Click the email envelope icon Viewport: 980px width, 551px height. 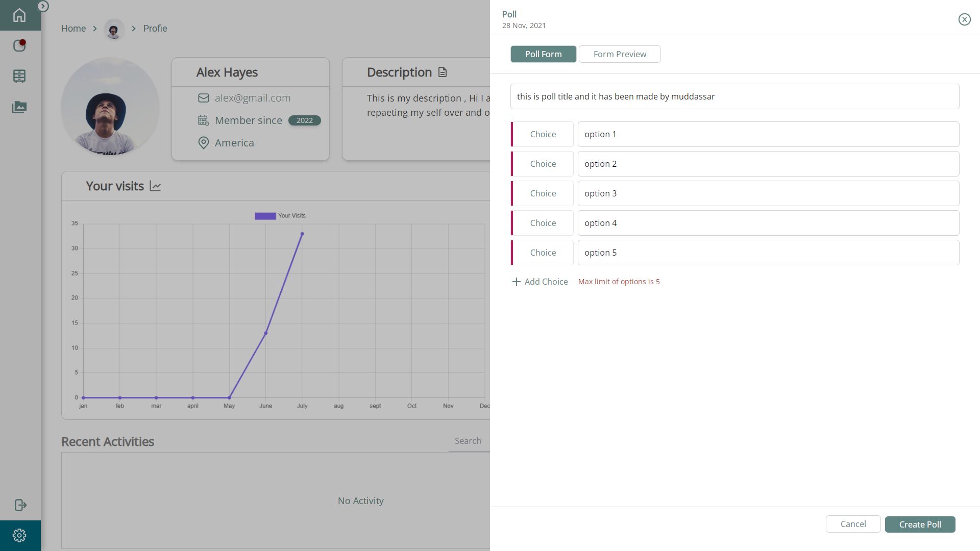click(x=204, y=98)
